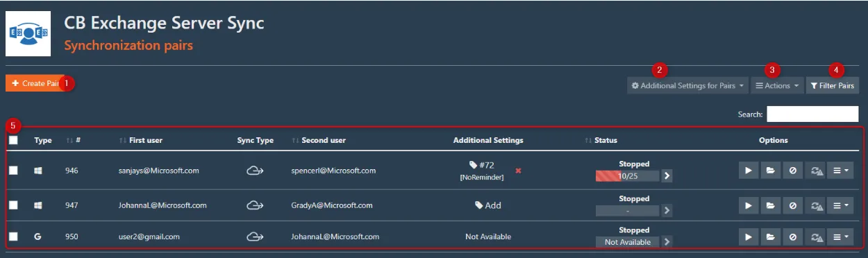868x258 pixels.
Task: Click sync type cloud icon for pair 950
Action: 255,237
